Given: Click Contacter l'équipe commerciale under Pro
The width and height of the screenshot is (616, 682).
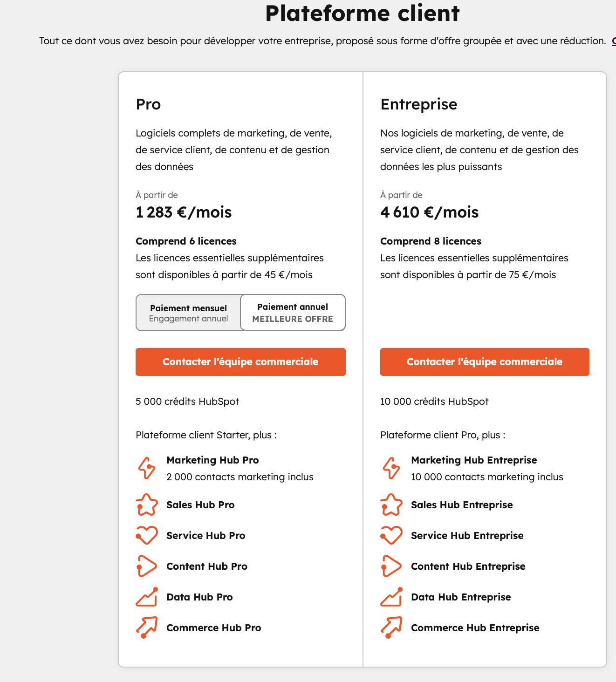Looking at the screenshot, I should pyautogui.click(x=240, y=362).
